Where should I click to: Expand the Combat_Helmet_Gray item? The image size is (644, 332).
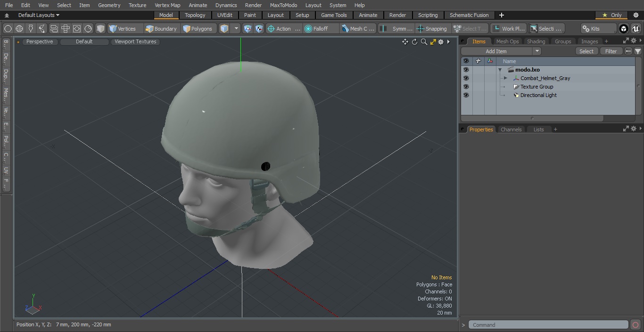tap(505, 78)
